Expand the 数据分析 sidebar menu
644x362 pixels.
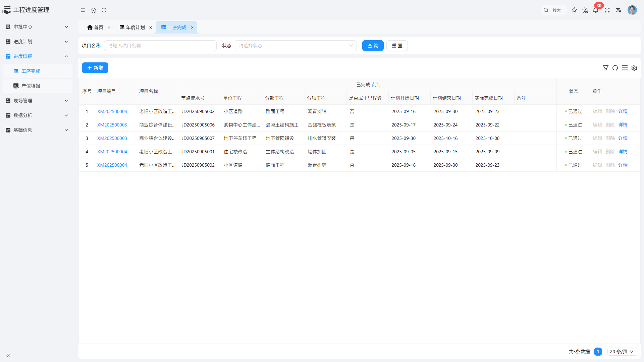tap(37, 115)
